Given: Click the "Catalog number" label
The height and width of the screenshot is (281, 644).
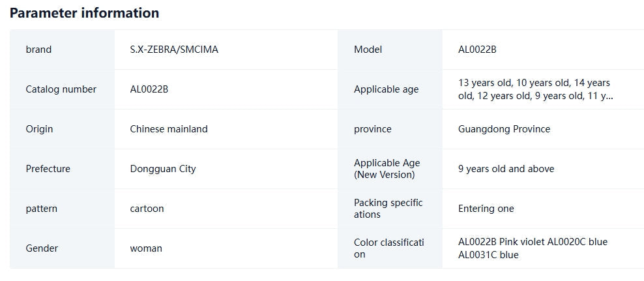Looking at the screenshot, I should point(61,89).
